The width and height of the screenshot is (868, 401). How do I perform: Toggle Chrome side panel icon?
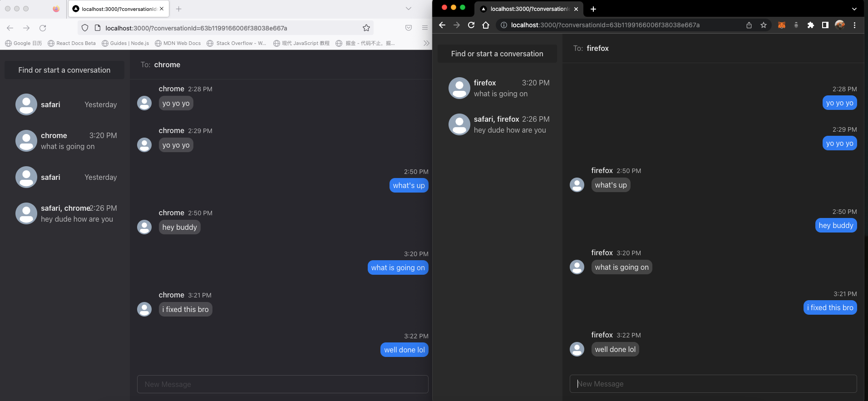click(x=825, y=25)
